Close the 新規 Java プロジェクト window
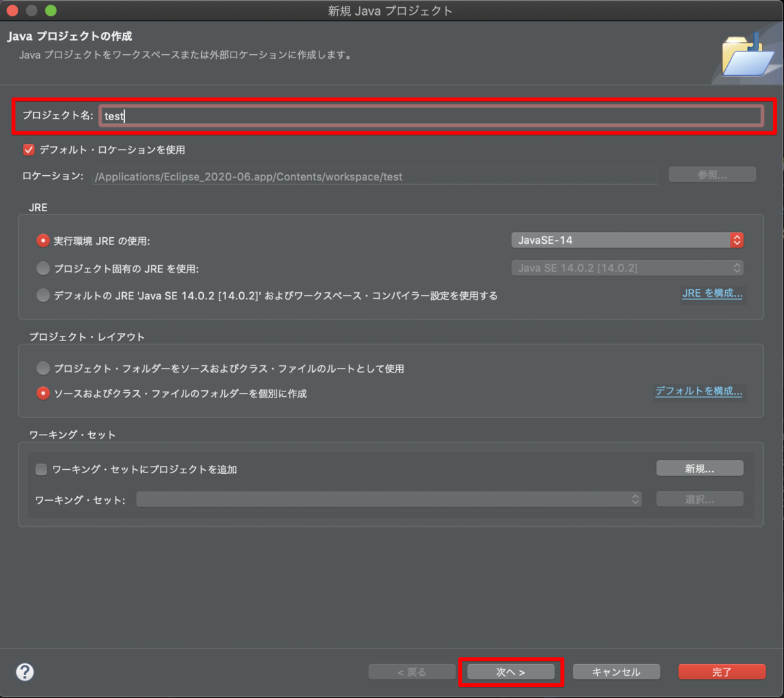Image resolution: width=784 pixels, height=698 pixels. click(x=12, y=10)
